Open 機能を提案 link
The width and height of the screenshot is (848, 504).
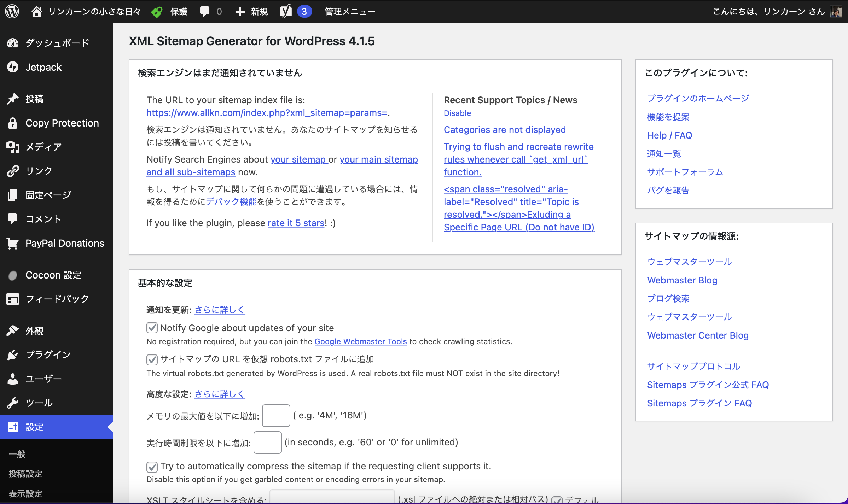coord(668,117)
